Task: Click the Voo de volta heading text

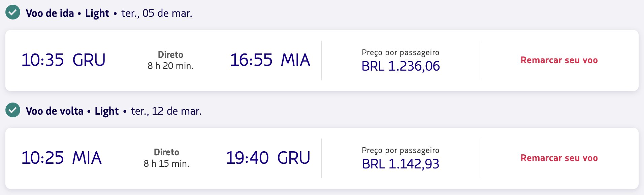Action: click(55, 111)
